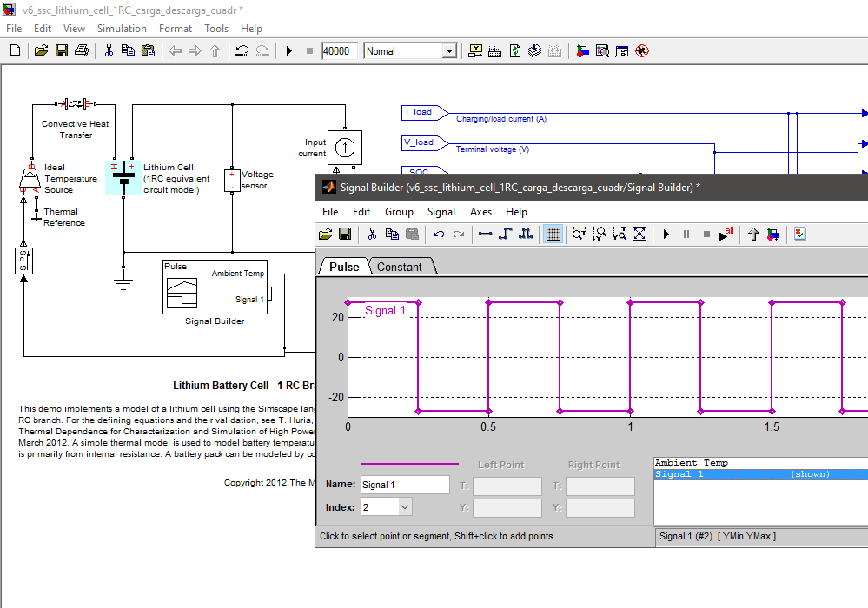
Task: Open Simulink Edit menu
Action: click(x=42, y=28)
